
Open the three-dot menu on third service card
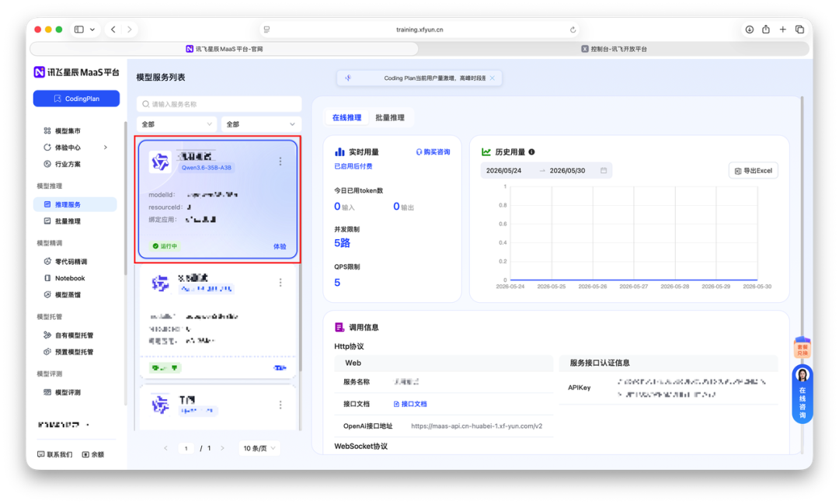pyautogui.click(x=280, y=405)
